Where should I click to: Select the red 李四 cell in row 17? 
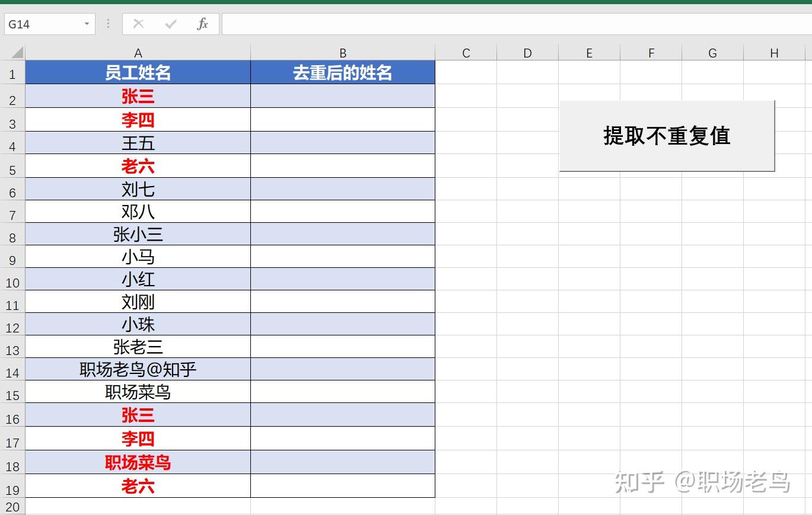point(138,439)
